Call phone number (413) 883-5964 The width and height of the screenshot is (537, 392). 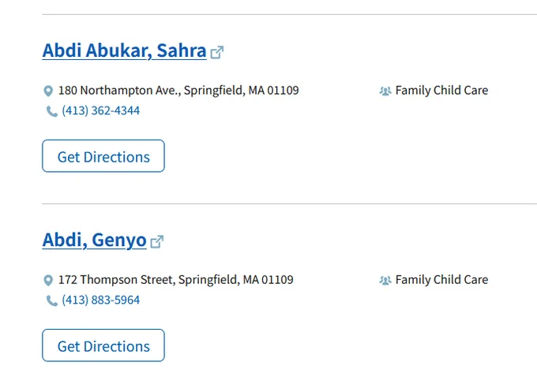tap(101, 300)
